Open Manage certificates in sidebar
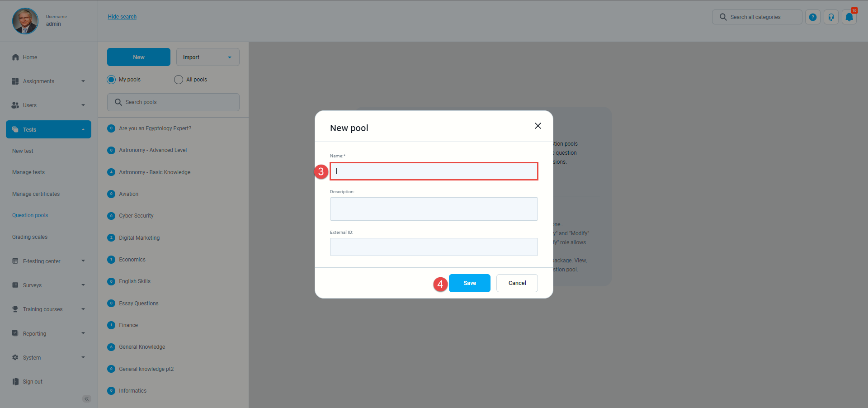The width and height of the screenshot is (868, 408). 36,194
